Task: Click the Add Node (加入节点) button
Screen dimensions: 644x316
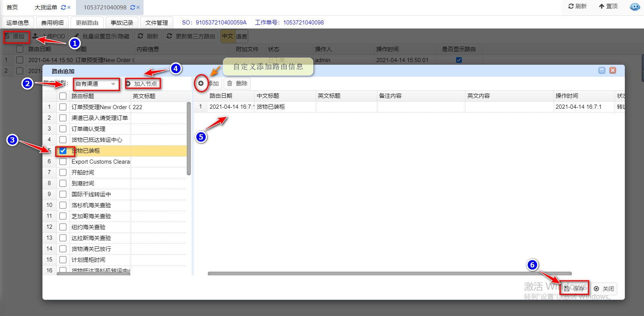Action: 142,84
